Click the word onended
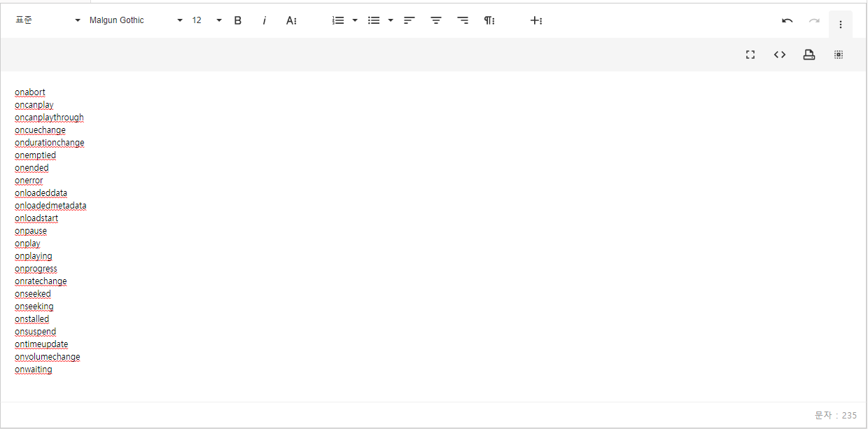Viewport: 868px width, 429px height. pyautogui.click(x=31, y=168)
